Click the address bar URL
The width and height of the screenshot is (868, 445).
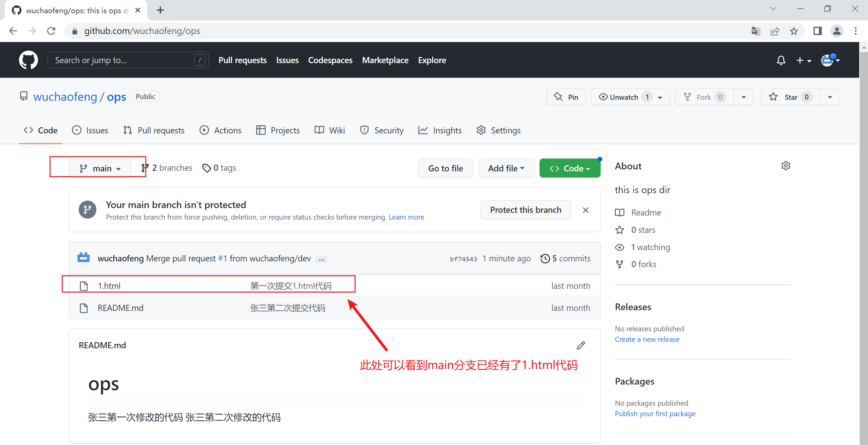(x=142, y=31)
